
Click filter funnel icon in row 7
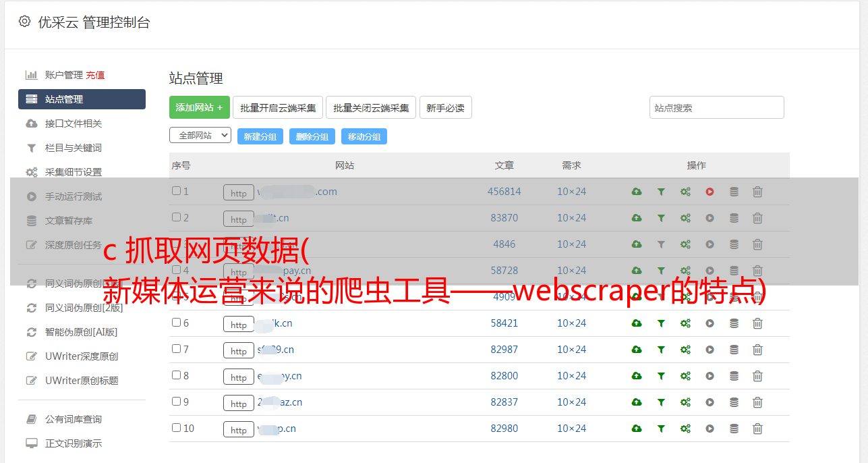(661, 350)
